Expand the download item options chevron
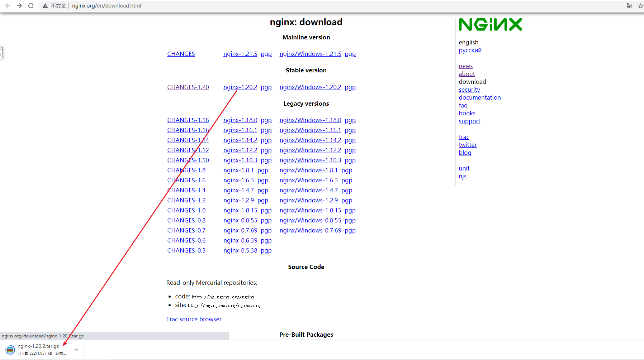644x360 pixels. [76, 350]
